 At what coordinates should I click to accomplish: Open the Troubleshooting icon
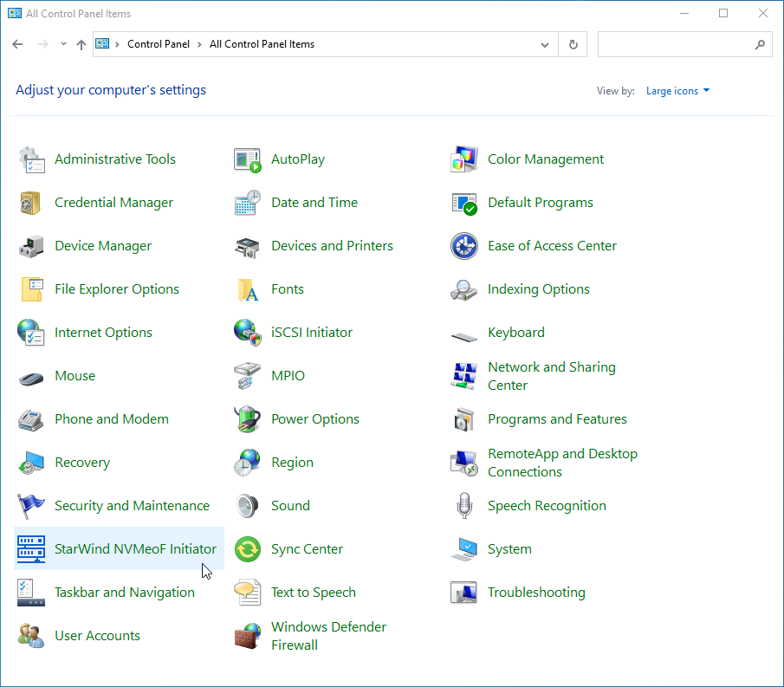pyautogui.click(x=464, y=593)
